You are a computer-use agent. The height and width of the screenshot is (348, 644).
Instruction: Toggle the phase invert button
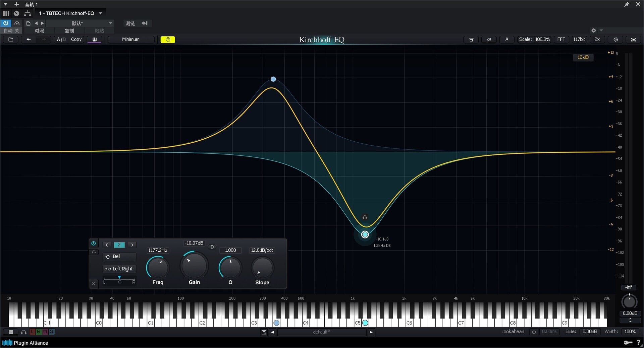489,40
